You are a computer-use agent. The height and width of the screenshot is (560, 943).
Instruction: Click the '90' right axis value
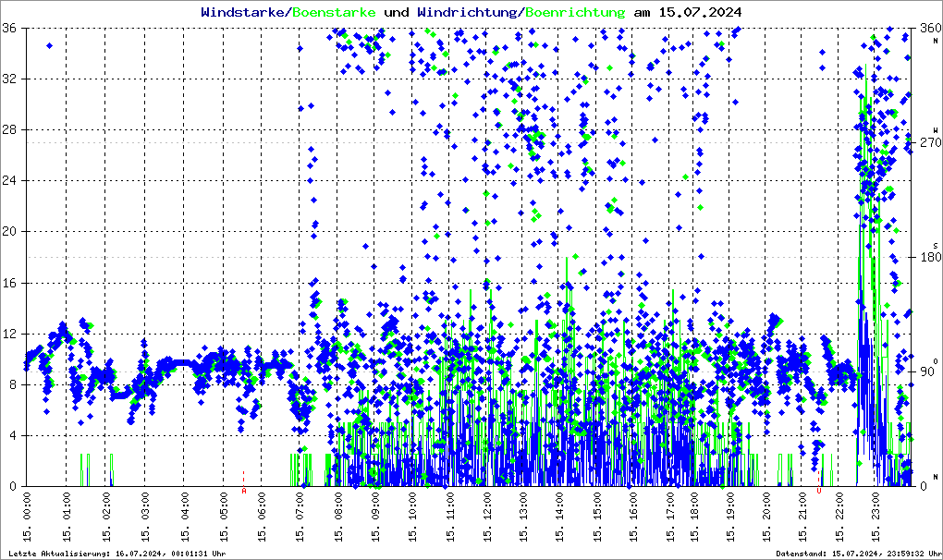(x=929, y=371)
